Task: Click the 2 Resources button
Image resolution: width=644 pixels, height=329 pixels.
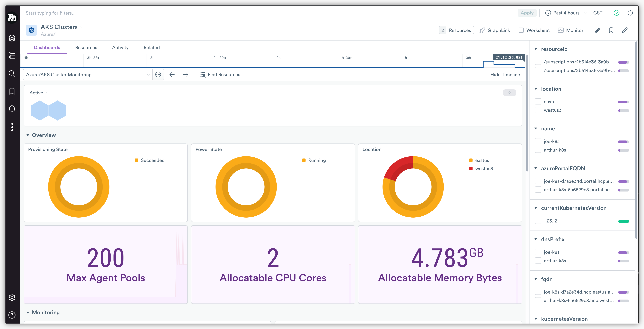Action: 456,30
